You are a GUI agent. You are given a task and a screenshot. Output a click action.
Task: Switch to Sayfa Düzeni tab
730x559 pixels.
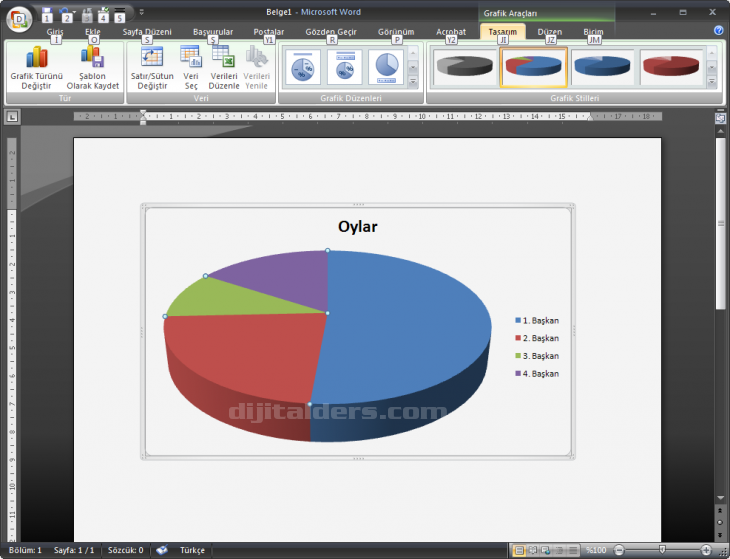click(147, 32)
